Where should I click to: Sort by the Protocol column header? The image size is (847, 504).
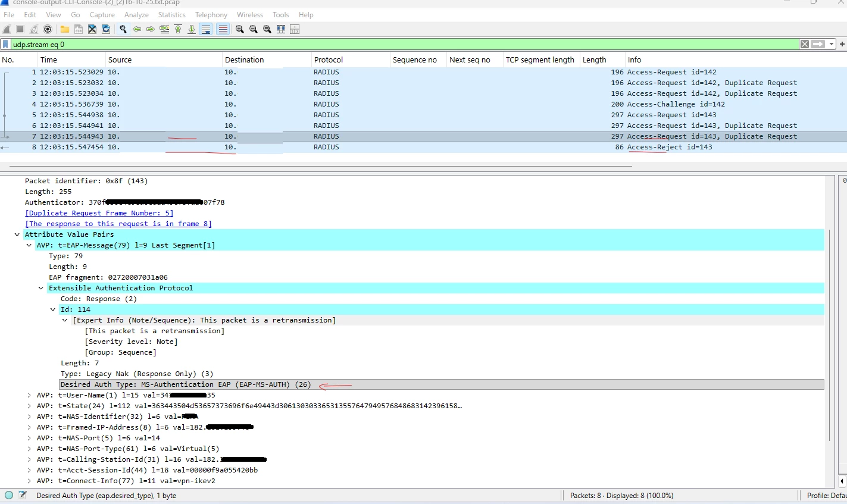pyautogui.click(x=349, y=60)
